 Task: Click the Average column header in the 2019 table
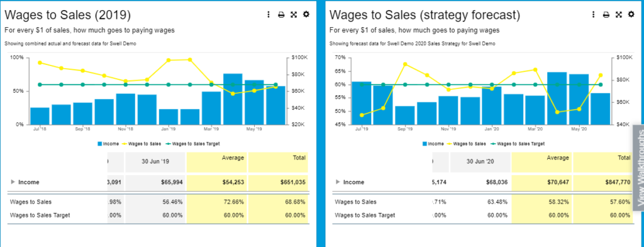[216, 162]
